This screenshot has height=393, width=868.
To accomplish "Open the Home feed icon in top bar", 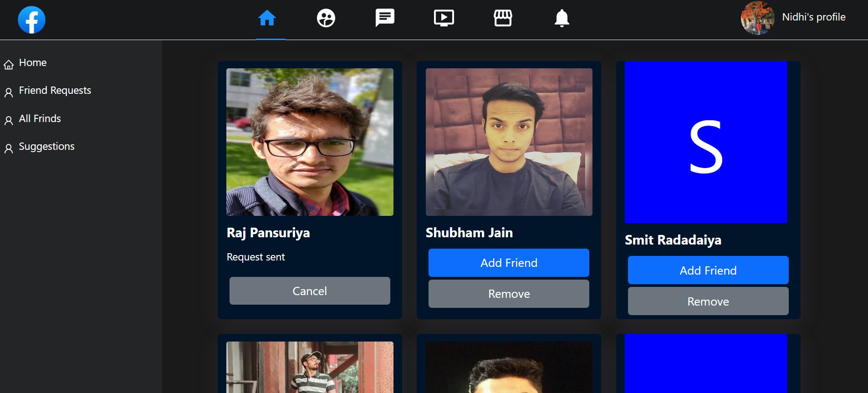I will (267, 18).
